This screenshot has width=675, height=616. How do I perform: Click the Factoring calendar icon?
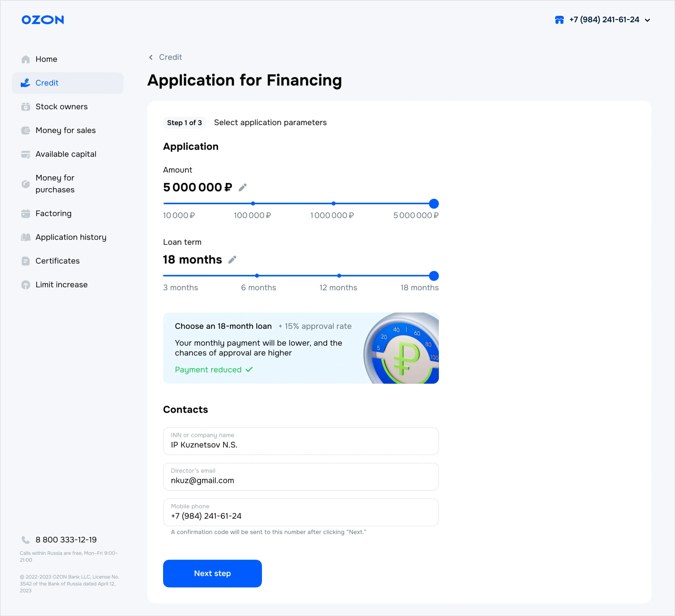[26, 214]
